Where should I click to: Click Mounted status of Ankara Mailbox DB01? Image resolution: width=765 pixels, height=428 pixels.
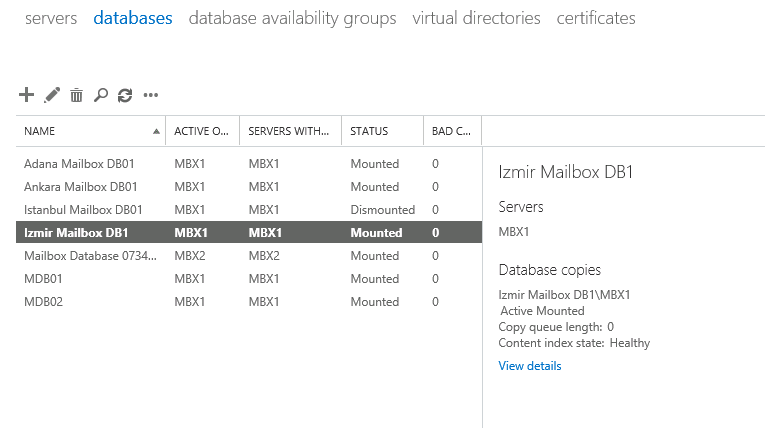[375, 187]
